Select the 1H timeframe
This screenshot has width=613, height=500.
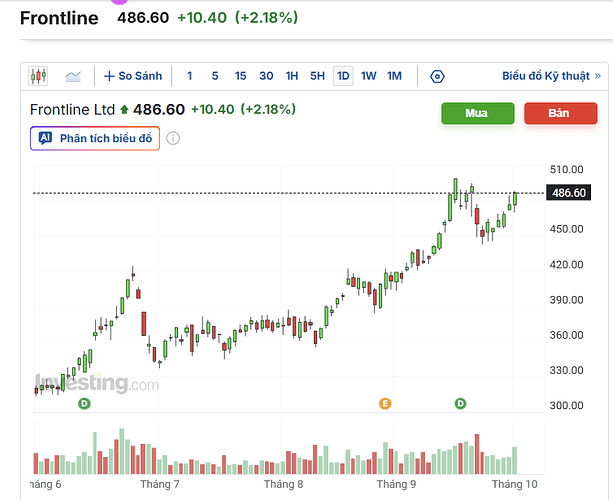[x=292, y=76]
